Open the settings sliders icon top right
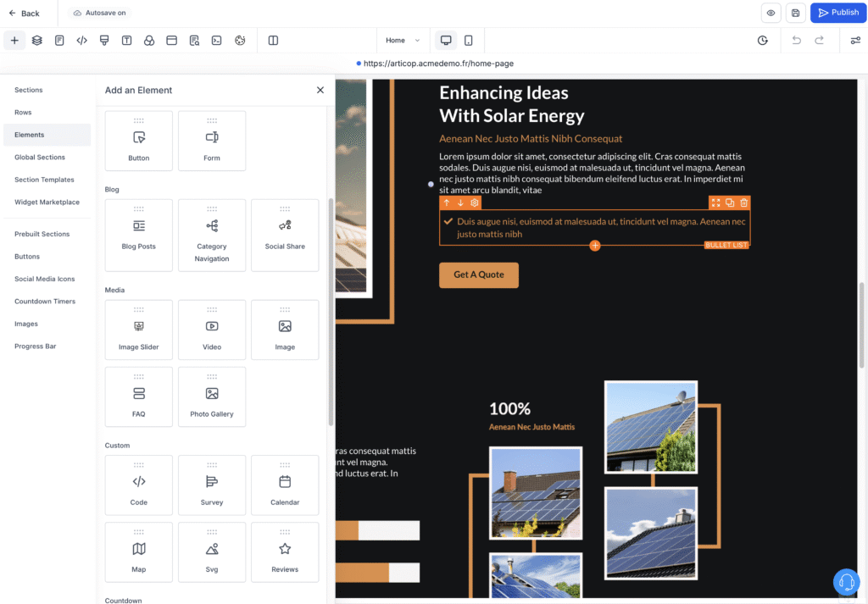Image resolution: width=868 pixels, height=604 pixels. point(855,41)
